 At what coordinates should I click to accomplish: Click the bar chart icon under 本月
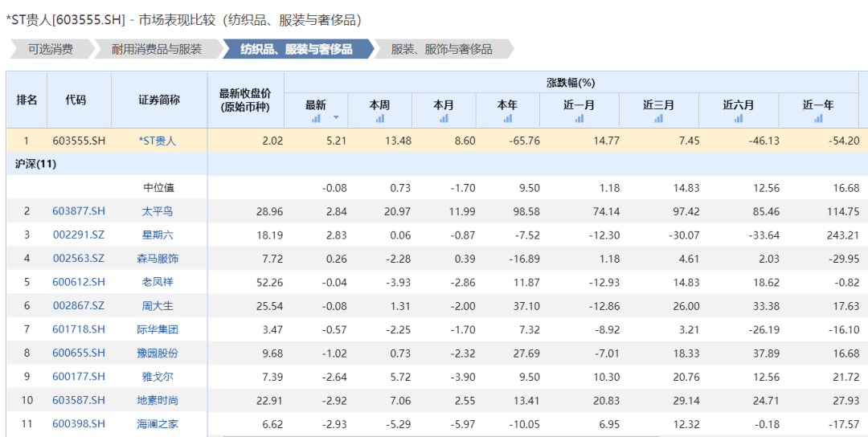(444, 118)
